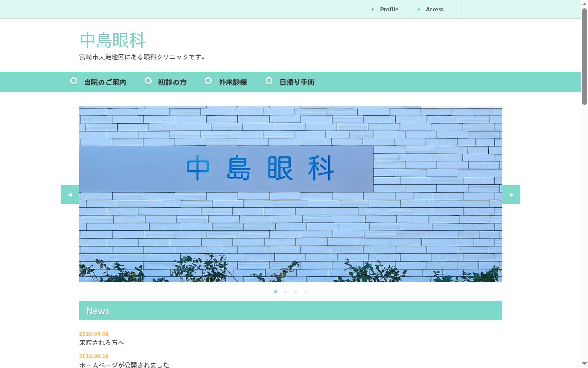Select the second slider pagination dot
The width and height of the screenshot is (588, 368).
[285, 292]
